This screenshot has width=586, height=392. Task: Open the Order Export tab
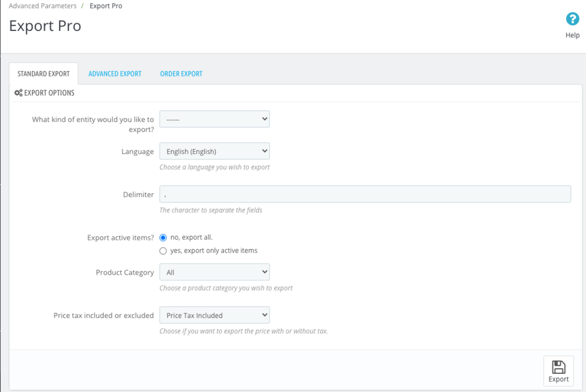pos(181,74)
